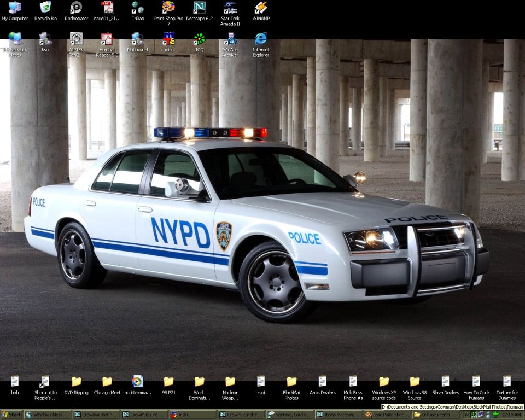Launch the Motion.net connection shortcut
This screenshot has height=420, width=525.
(x=138, y=42)
